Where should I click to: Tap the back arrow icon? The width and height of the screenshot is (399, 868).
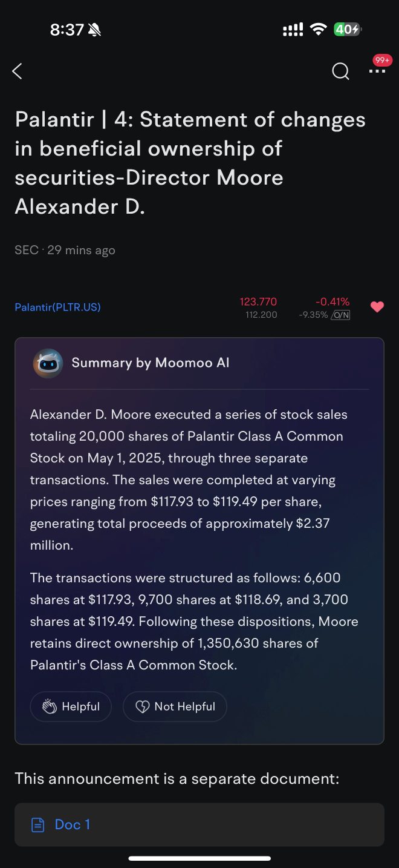click(x=17, y=71)
